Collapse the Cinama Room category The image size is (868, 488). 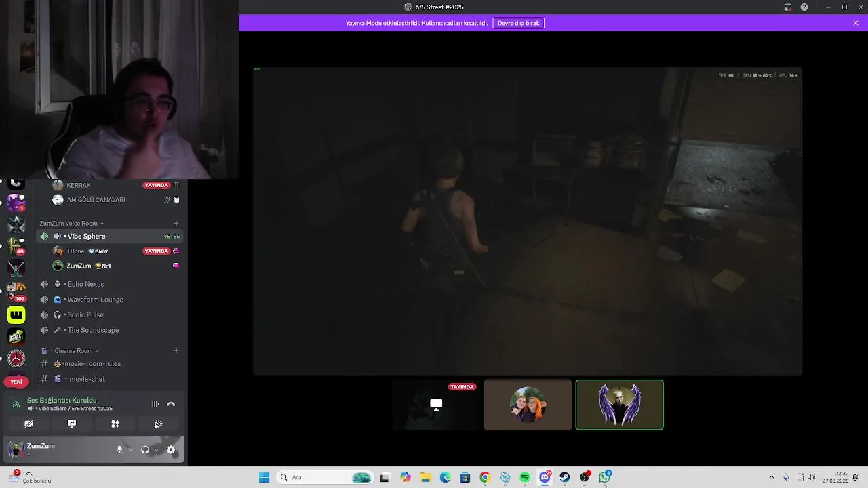click(71, 350)
